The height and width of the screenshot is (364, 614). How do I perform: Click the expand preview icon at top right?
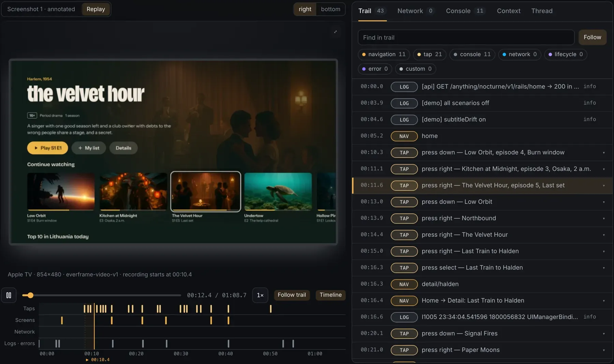335,32
